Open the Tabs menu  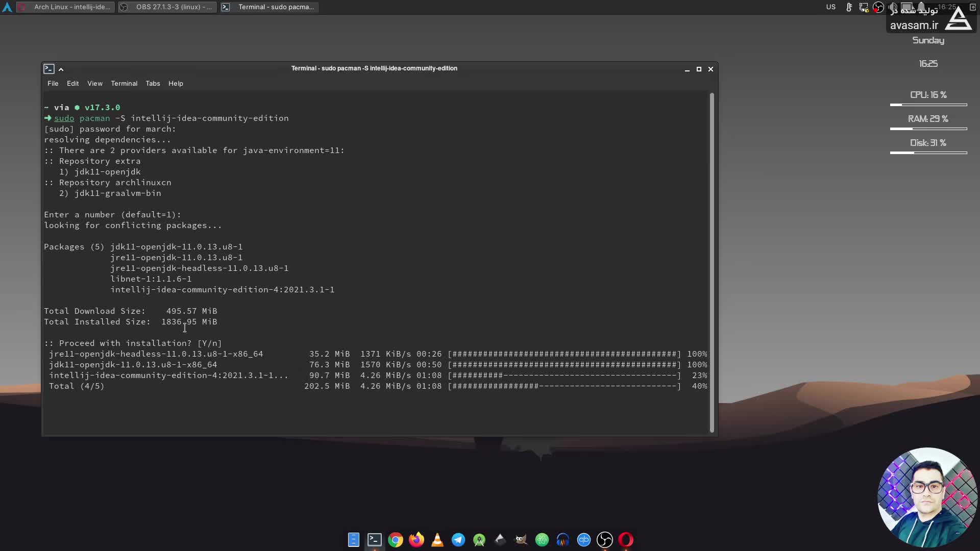153,84
